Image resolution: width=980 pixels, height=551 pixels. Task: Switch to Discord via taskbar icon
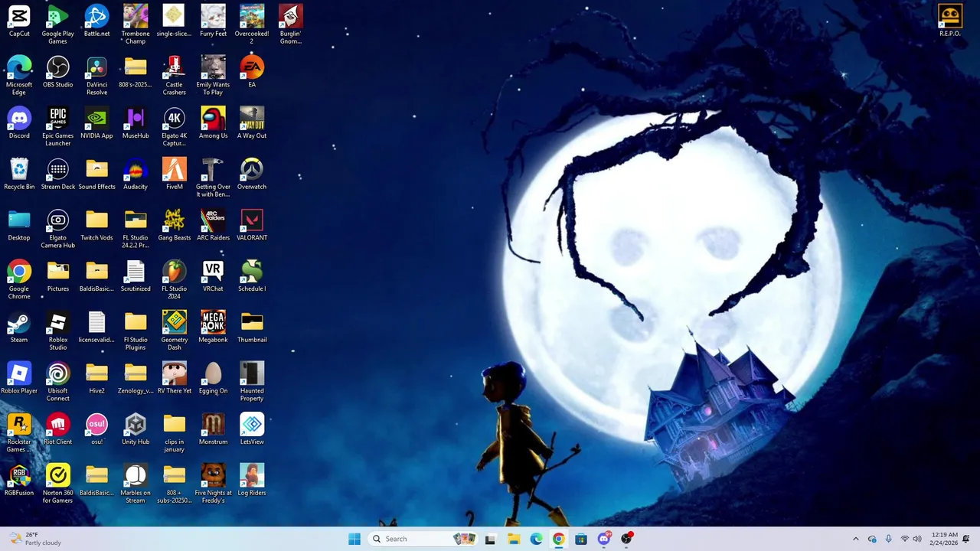click(x=604, y=539)
